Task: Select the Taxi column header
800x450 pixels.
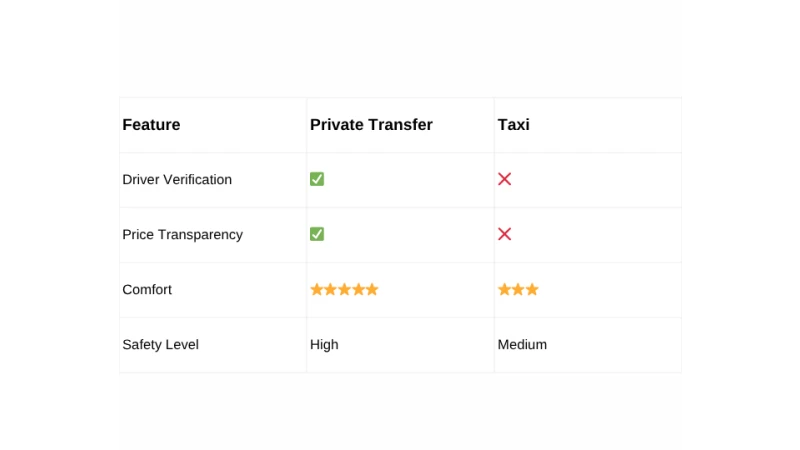Action: [x=513, y=125]
